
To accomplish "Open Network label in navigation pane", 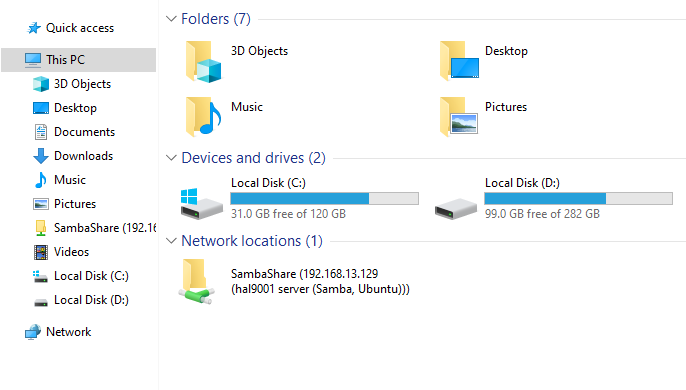I will tap(69, 332).
